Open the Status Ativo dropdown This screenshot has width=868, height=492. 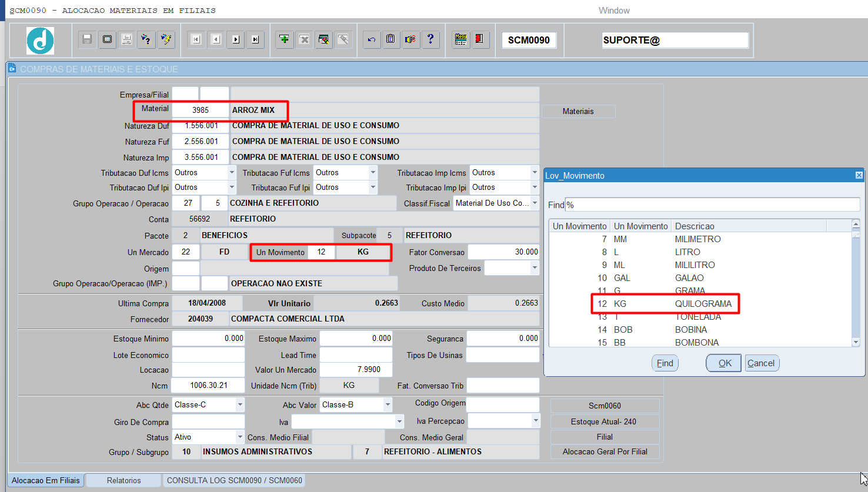[240, 437]
